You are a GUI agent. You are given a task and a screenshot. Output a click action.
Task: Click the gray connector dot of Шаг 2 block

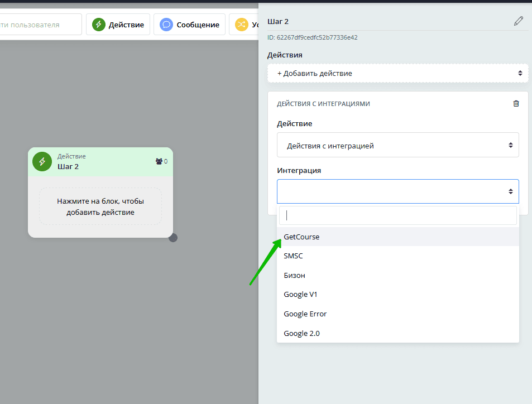pyautogui.click(x=173, y=238)
